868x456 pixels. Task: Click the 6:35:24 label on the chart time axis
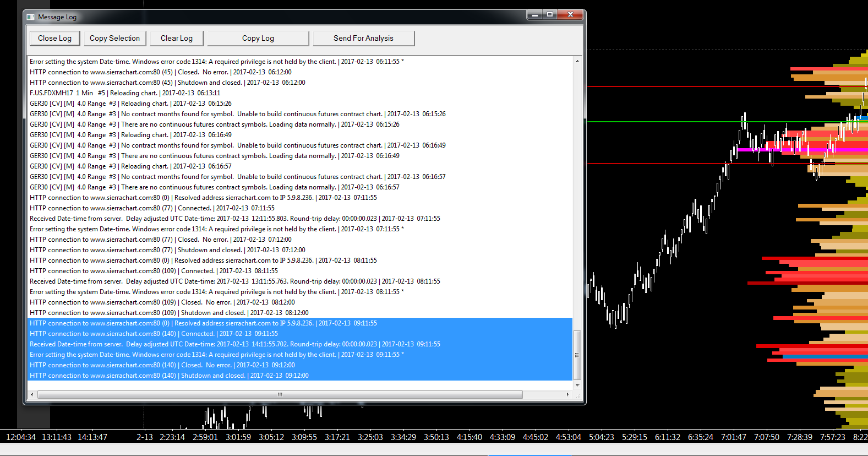tap(701, 437)
